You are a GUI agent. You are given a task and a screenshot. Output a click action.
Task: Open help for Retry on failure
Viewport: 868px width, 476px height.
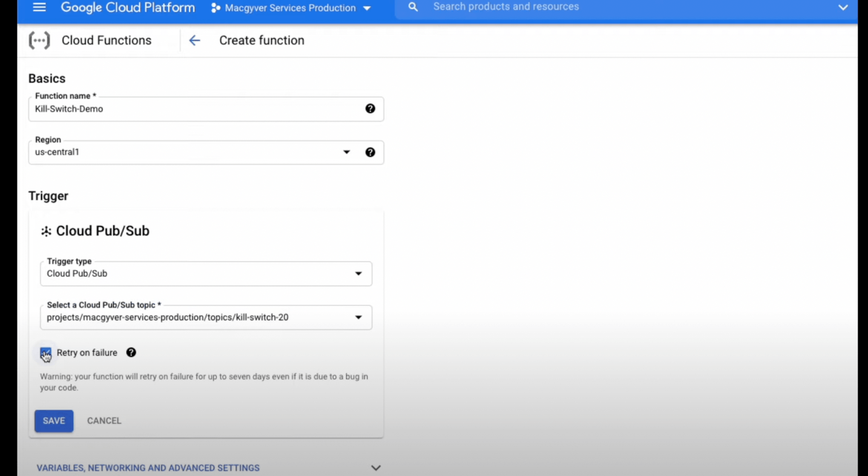(x=131, y=352)
